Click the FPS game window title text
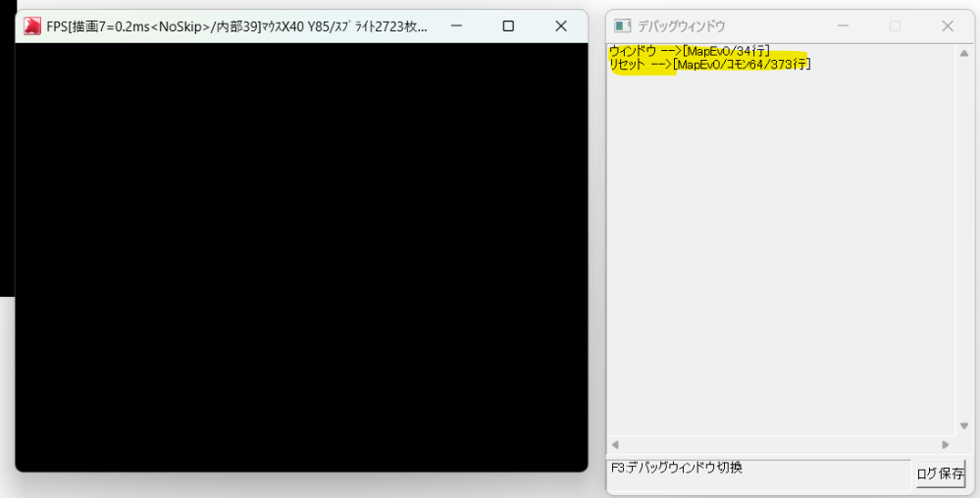This screenshot has width=980, height=498. tap(236, 26)
